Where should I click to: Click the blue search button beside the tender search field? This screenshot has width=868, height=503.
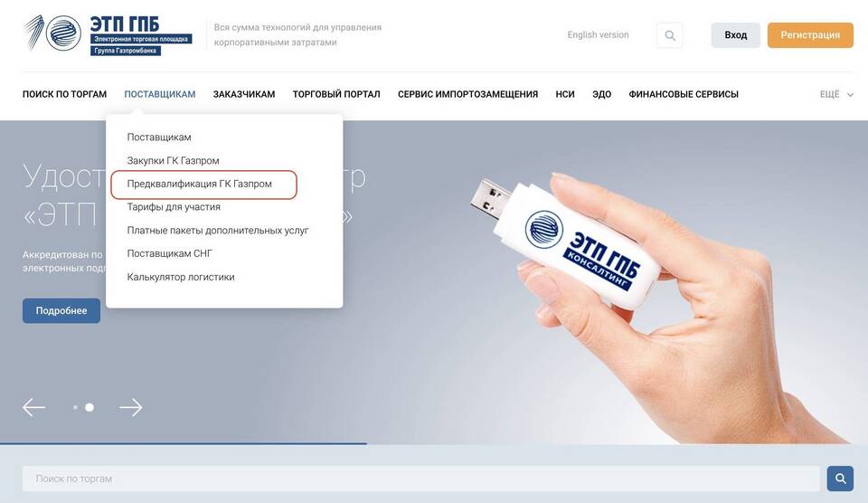tap(840, 479)
